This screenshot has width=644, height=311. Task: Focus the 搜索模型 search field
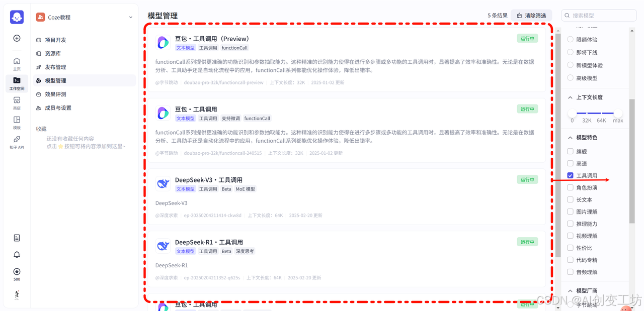pyautogui.click(x=599, y=16)
